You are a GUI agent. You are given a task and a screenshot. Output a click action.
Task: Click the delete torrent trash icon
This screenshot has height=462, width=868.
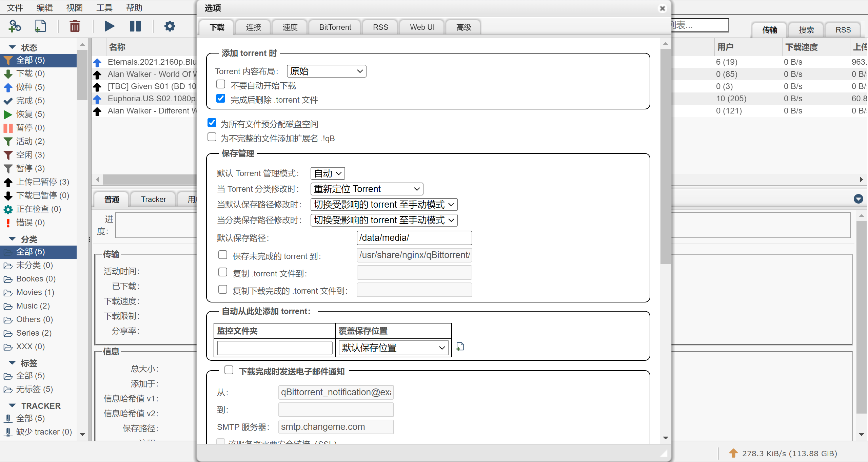(x=75, y=26)
